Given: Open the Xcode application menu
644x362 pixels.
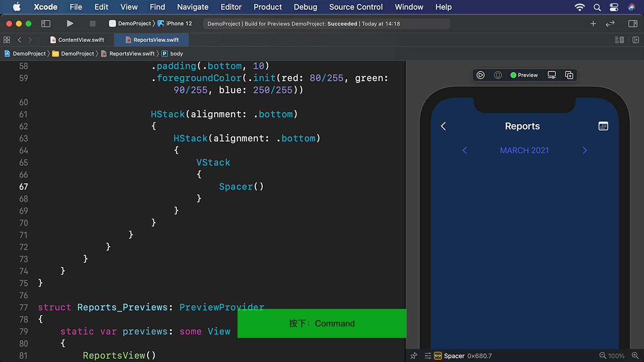Looking at the screenshot, I should (45, 7).
